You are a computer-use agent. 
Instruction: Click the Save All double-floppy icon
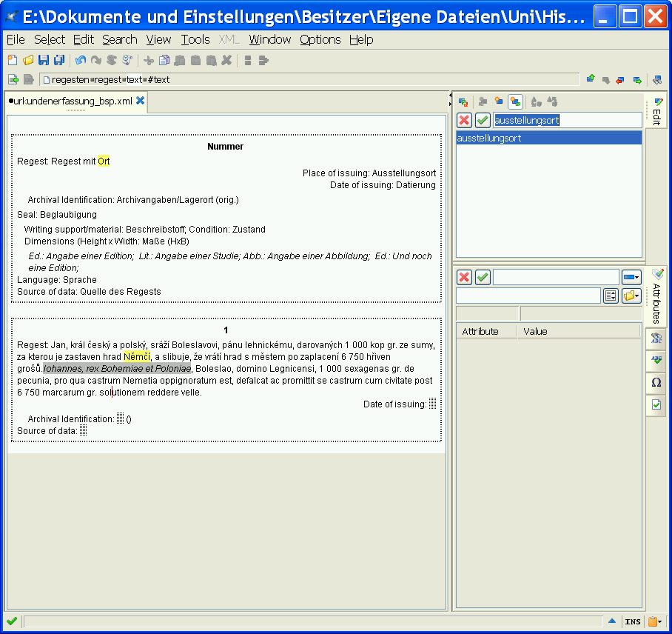pyautogui.click(x=59, y=60)
